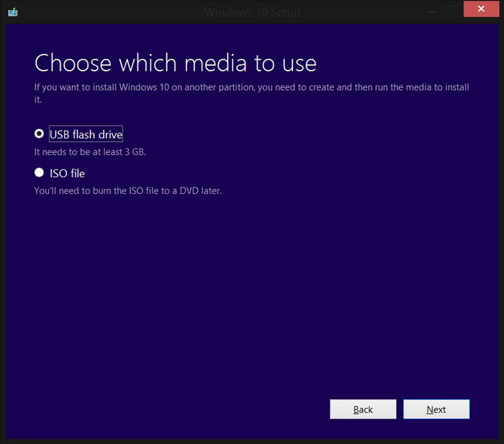Click the "Choose which media to use" heading
Screen dimensions: 504x444
click(175, 63)
